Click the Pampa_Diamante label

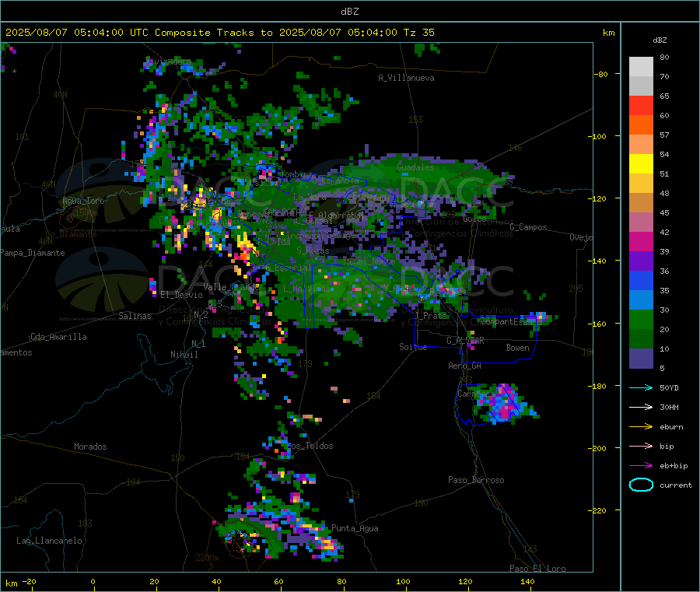tap(32, 253)
